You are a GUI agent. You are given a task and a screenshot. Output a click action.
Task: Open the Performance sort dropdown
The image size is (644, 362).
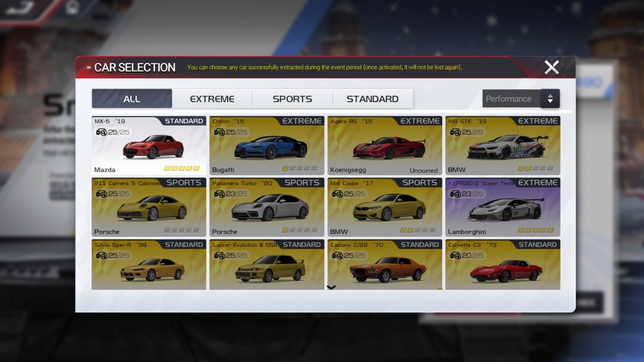point(512,99)
